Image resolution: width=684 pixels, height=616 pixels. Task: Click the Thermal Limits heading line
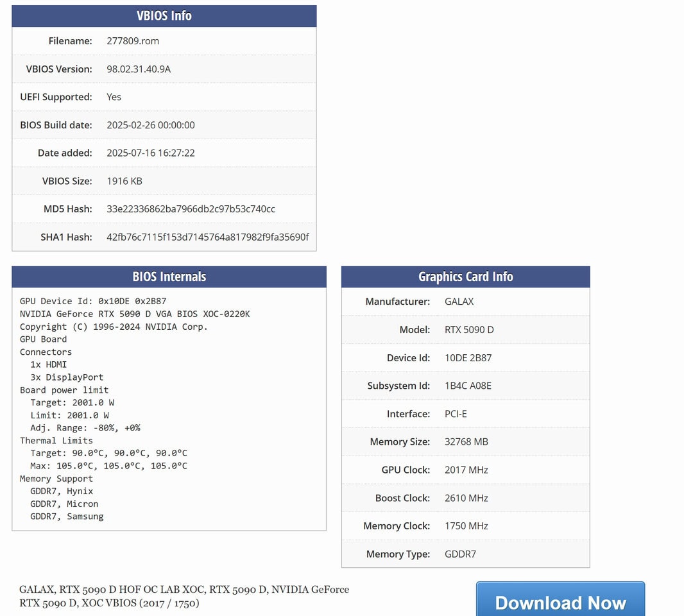(56, 440)
